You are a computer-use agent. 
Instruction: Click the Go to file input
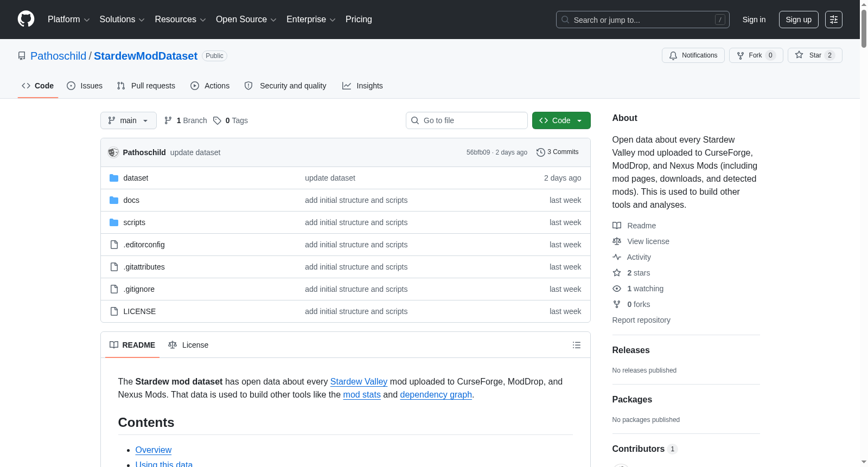(x=467, y=120)
